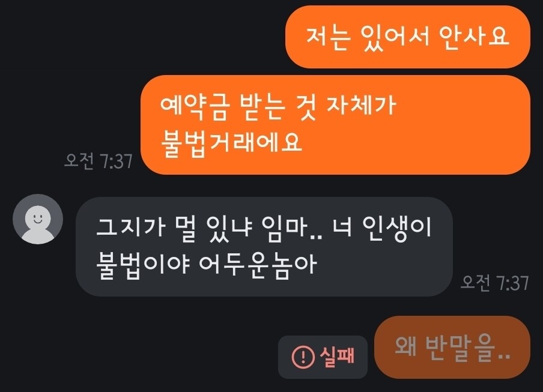The image size is (543, 392).
Task: Select the '예약금 받는 것 자체가' orange bubble
Action: pyautogui.click(x=335, y=124)
